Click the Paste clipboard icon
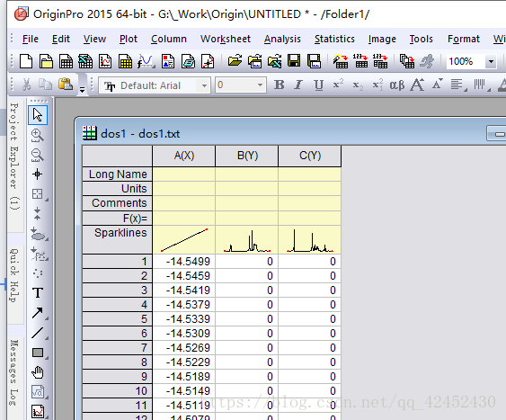The image size is (506, 420). click(x=66, y=85)
